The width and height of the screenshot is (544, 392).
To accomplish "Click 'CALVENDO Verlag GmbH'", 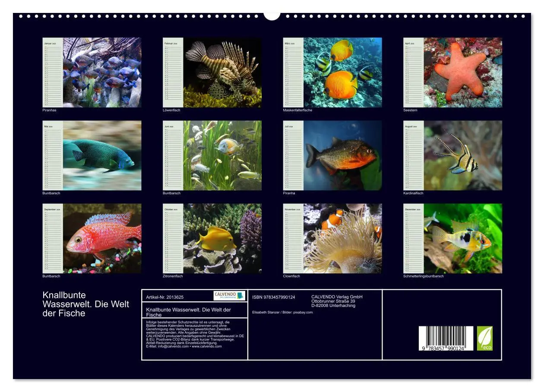I will pyautogui.click(x=337, y=297).
